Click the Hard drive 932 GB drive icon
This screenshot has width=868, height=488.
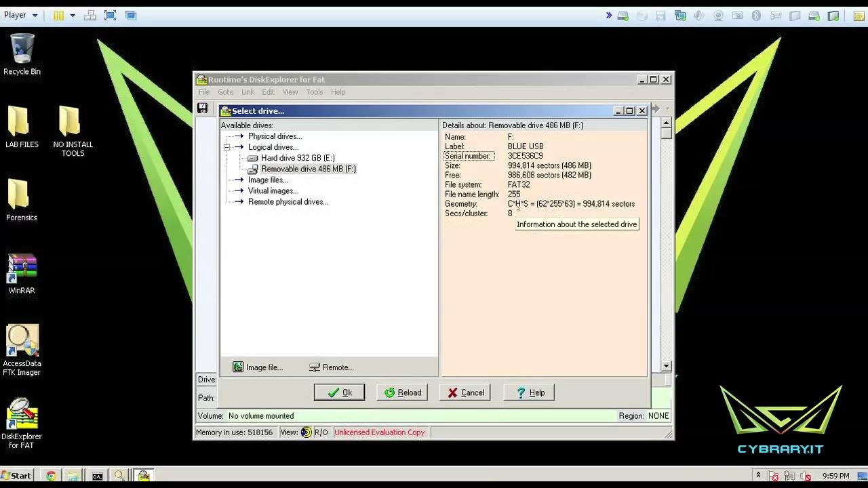(x=252, y=158)
